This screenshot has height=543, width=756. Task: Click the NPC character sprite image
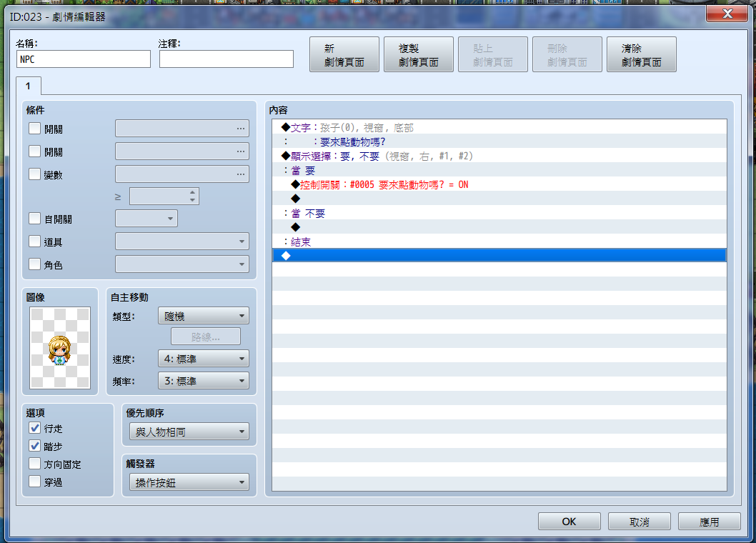pos(60,348)
